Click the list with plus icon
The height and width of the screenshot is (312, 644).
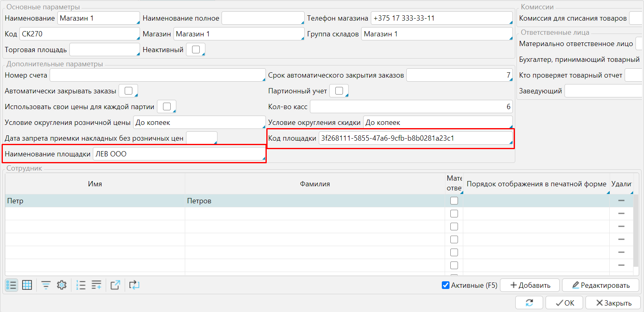pyautogui.click(x=96, y=285)
